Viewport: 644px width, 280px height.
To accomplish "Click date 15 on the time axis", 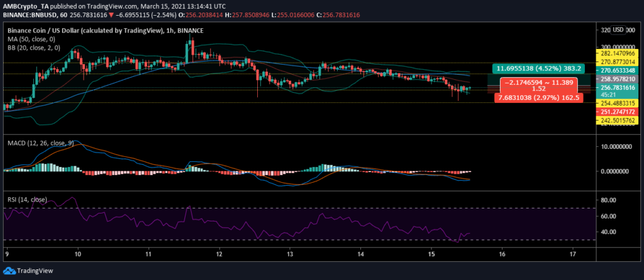I will click(431, 254).
